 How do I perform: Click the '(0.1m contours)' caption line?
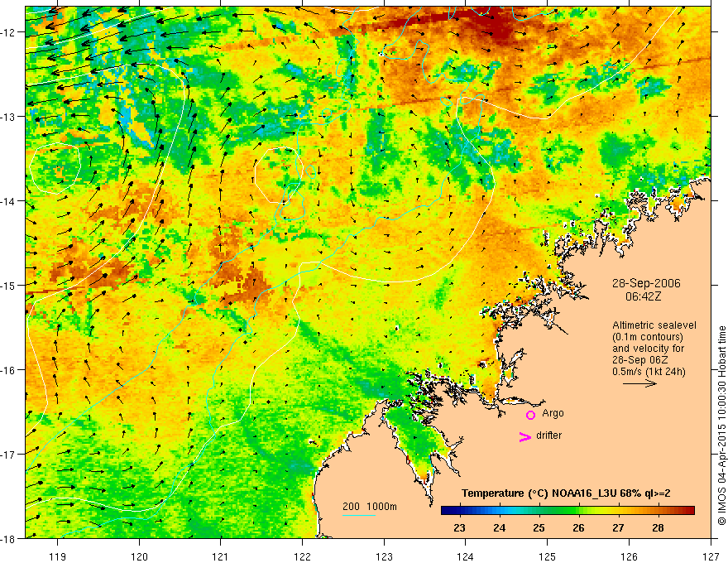[648, 337]
